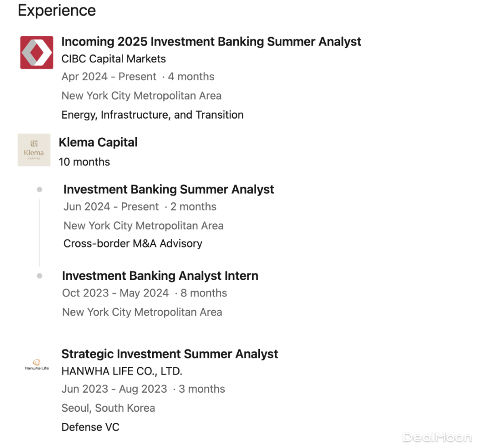Click the Defense VC description text
Viewport: 478px width, 448px height.
pos(90,427)
